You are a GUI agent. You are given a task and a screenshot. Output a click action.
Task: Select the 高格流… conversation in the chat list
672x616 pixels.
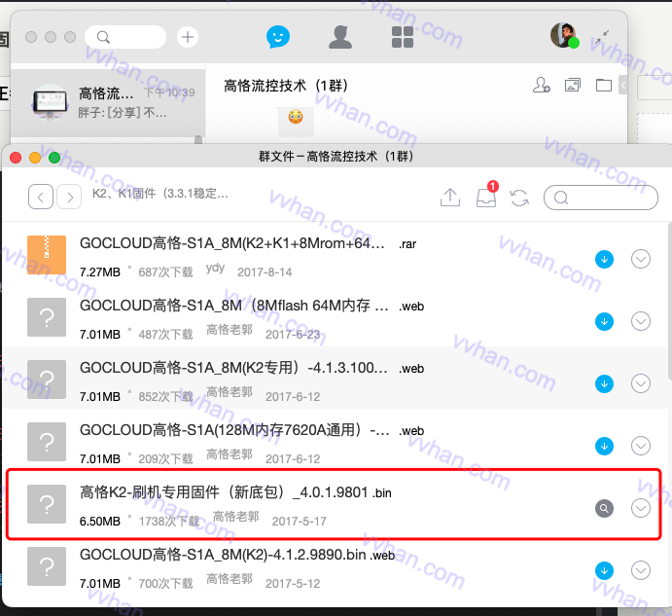(108, 102)
